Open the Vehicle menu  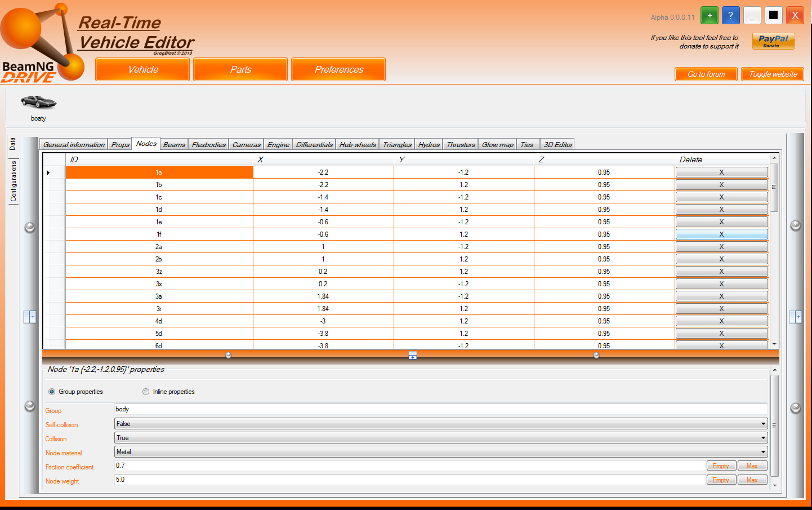coord(142,69)
